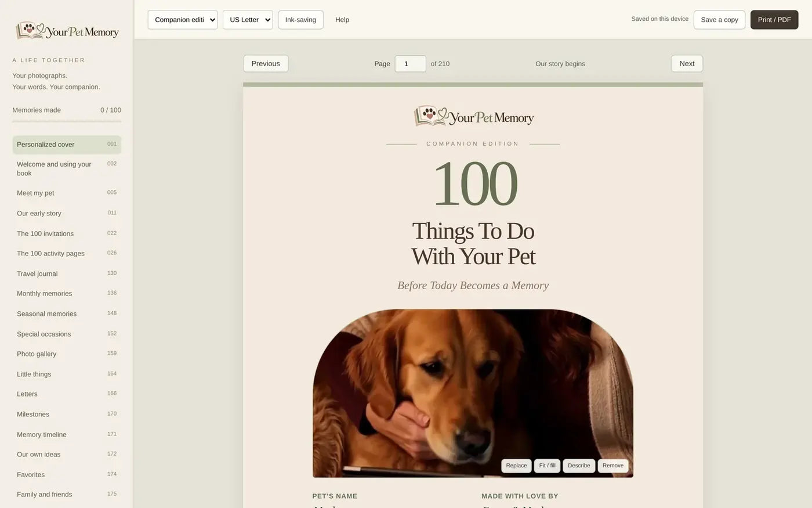Click the 'Before Today Becomes a Memory' subtitle
The height and width of the screenshot is (508, 812).
(473, 286)
